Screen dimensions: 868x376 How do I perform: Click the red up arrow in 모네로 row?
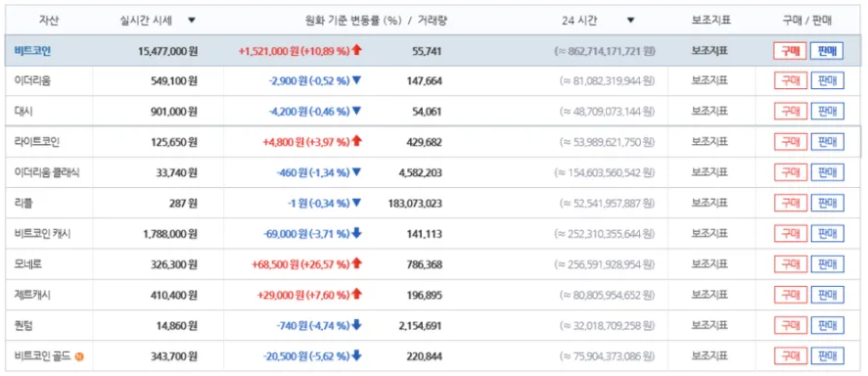tap(356, 264)
